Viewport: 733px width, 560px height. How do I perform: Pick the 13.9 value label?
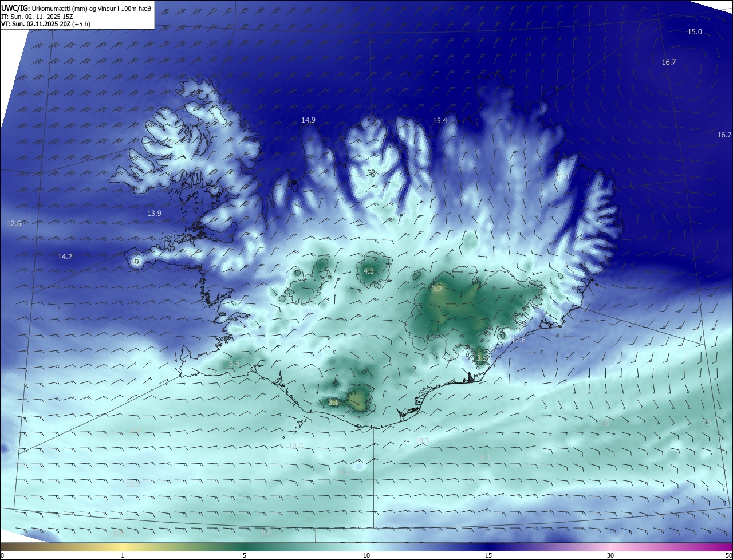click(154, 213)
